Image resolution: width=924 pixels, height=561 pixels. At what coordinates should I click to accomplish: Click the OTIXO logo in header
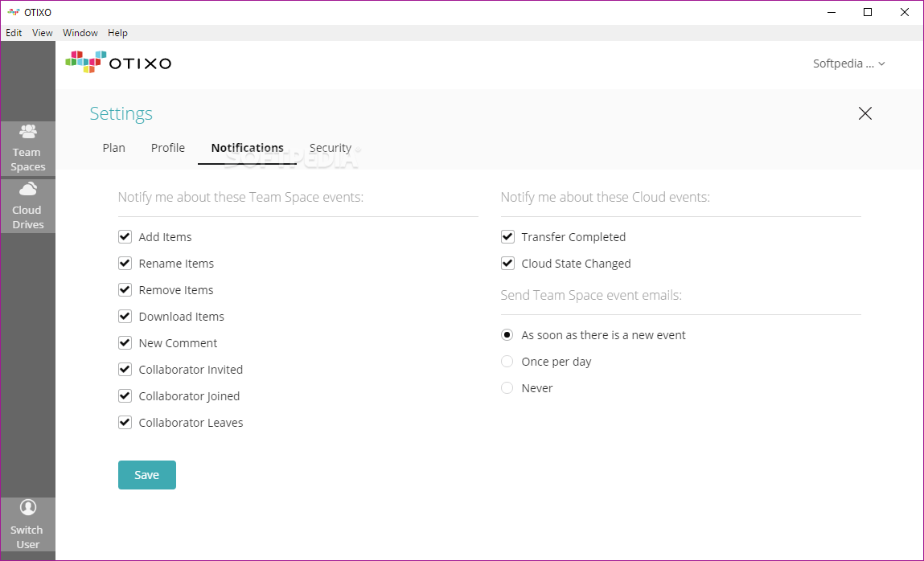(118, 63)
